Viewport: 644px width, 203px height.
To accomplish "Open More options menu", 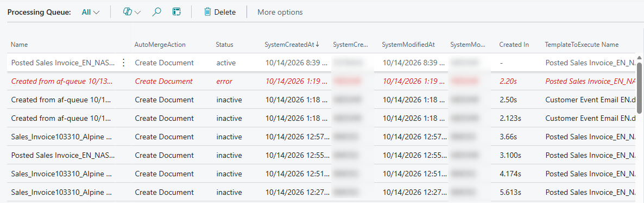I will pos(280,13).
